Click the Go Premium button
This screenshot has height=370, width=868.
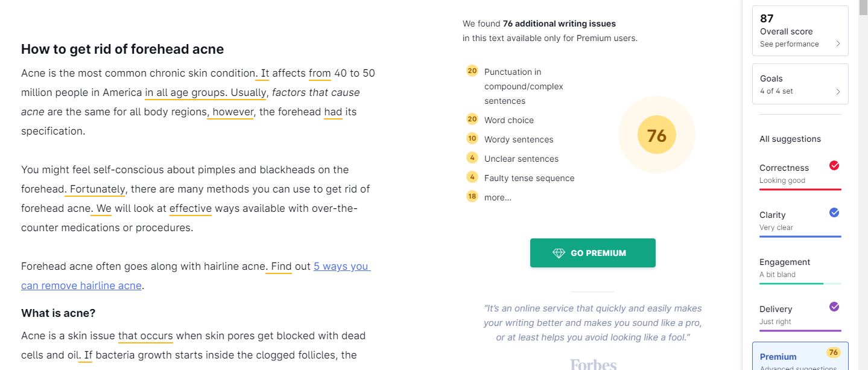[x=592, y=253]
